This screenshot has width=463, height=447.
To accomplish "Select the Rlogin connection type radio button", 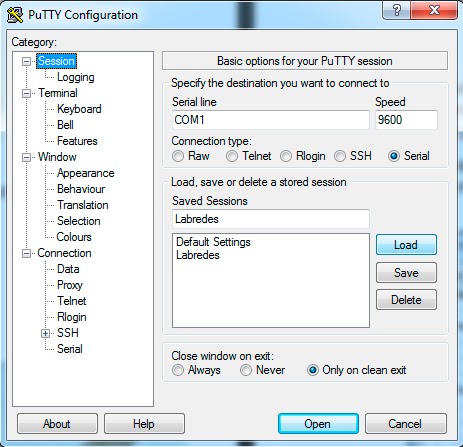I will pyautogui.click(x=286, y=156).
